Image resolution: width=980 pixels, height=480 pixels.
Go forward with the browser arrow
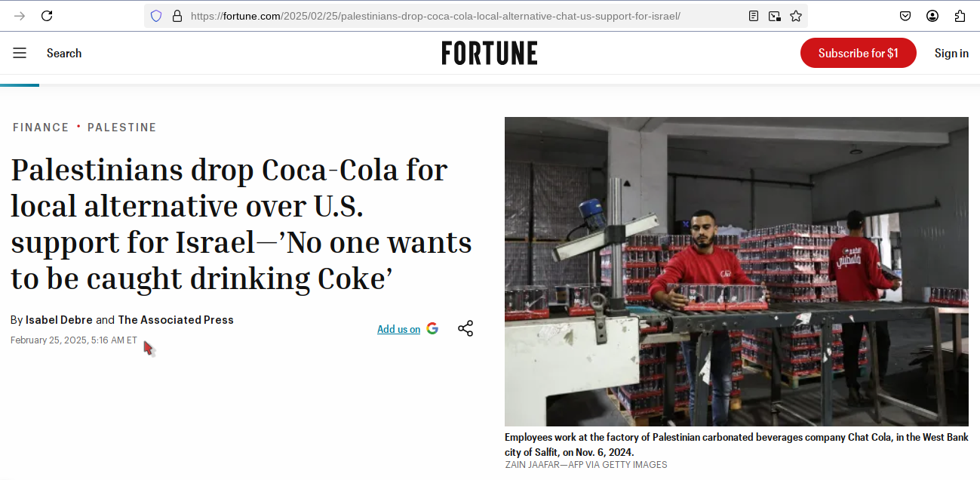click(x=20, y=16)
